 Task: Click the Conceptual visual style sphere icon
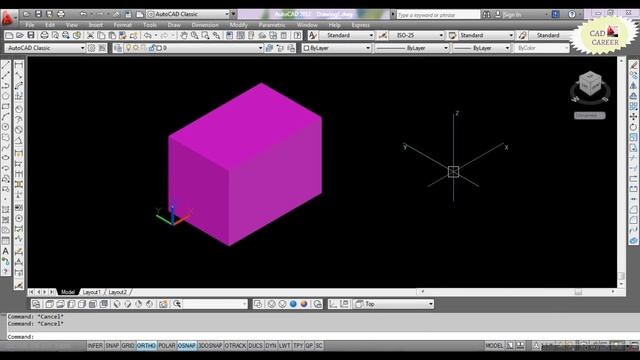[x=304, y=304]
